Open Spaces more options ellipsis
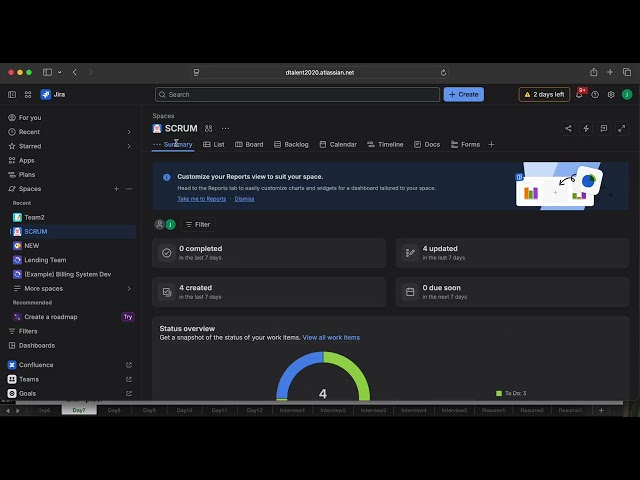The height and width of the screenshot is (480, 640). [x=129, y=189]
